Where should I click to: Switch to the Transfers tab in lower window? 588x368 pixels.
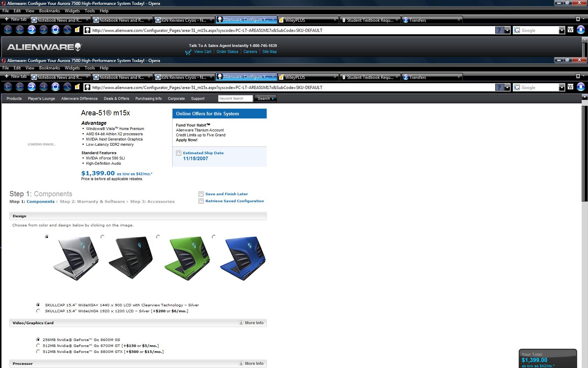432,77
